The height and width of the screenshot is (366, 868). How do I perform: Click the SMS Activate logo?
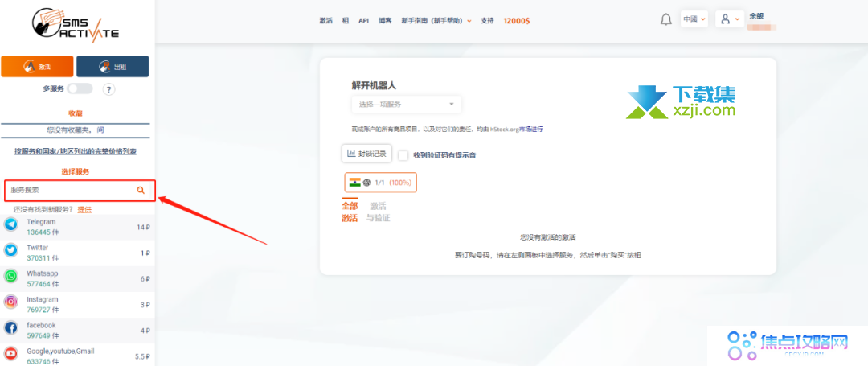click(76, 25)
